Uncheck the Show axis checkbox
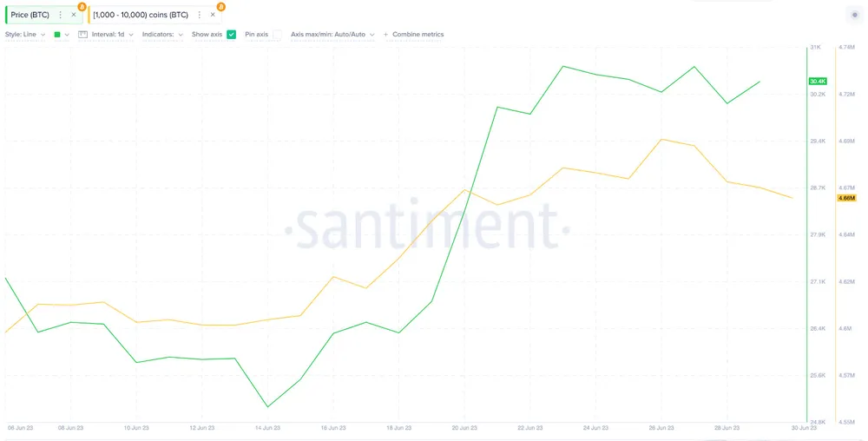 tap(232, 35)
